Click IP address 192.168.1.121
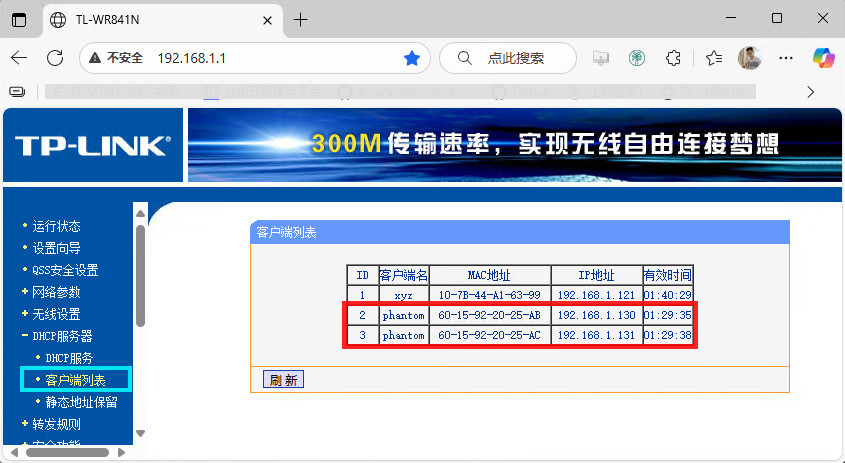 tap(596, 295)
